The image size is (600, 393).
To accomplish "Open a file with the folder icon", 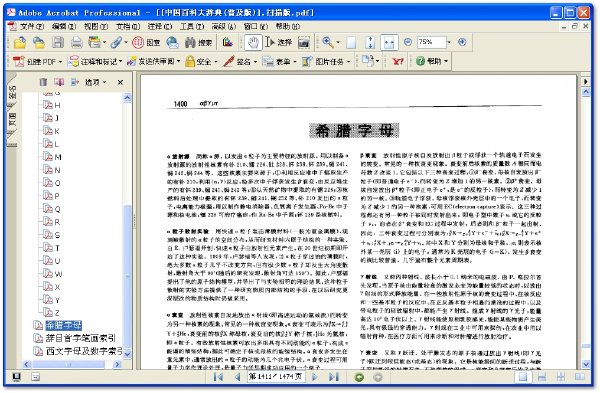I will coord(20,42).
